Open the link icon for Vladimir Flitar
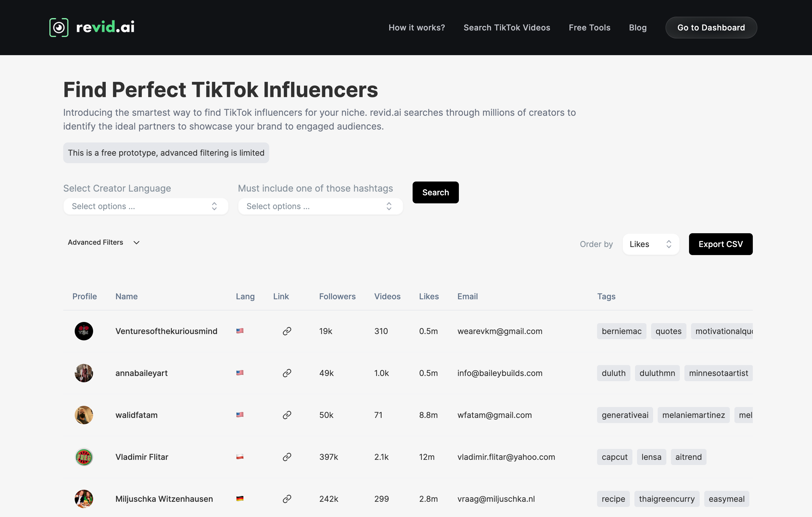 287,457
